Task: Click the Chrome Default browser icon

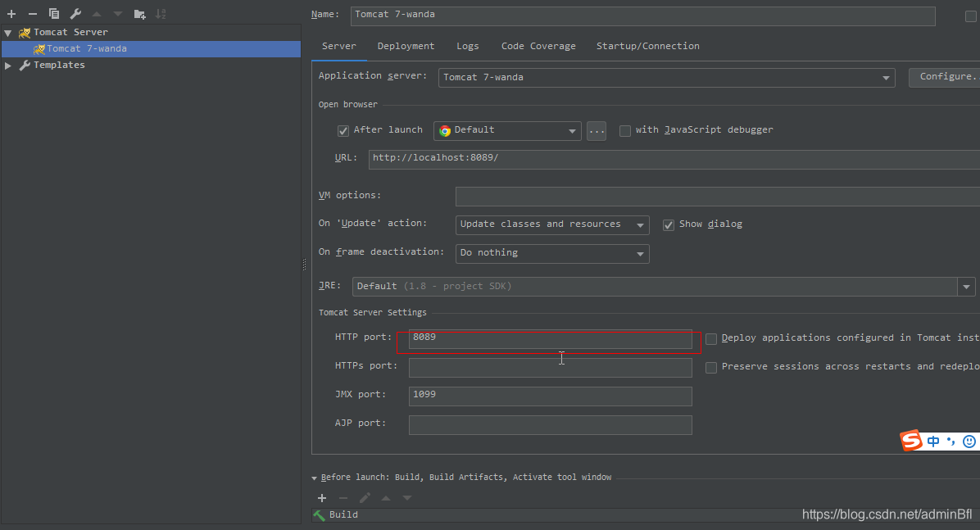Action: click(445, 130)
